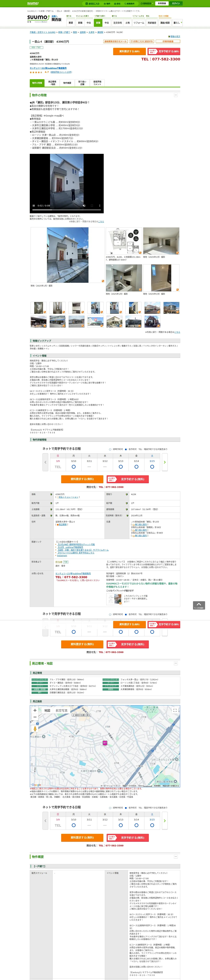Click the 会員登録 button
Viewport: 210px width, 980px height.
point(162,3)
